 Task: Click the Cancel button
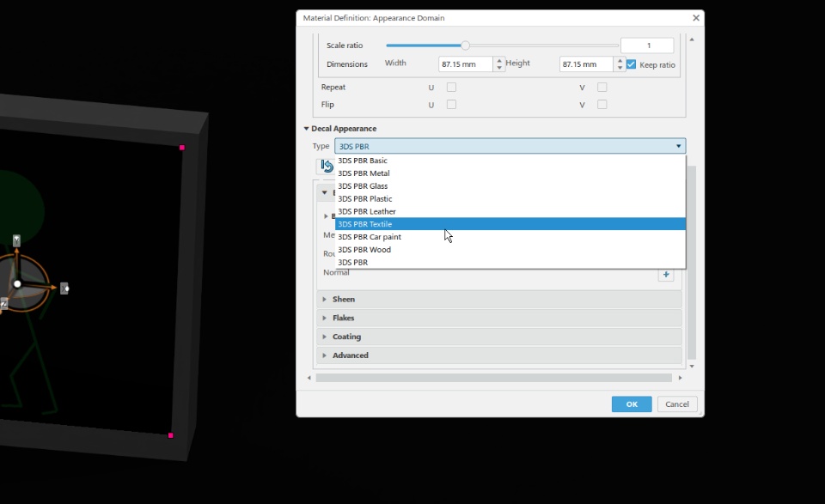[676, 404]
